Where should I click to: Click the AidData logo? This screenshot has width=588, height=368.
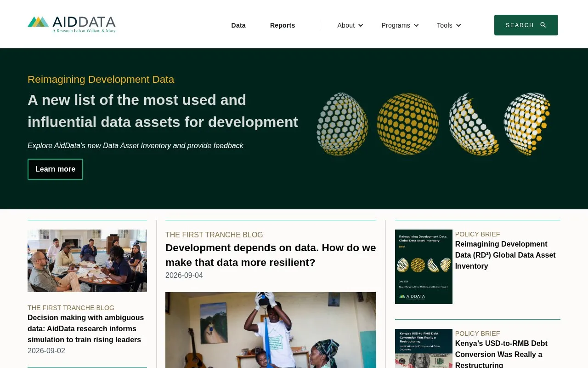pyautogui.click(x=72, y=25)
